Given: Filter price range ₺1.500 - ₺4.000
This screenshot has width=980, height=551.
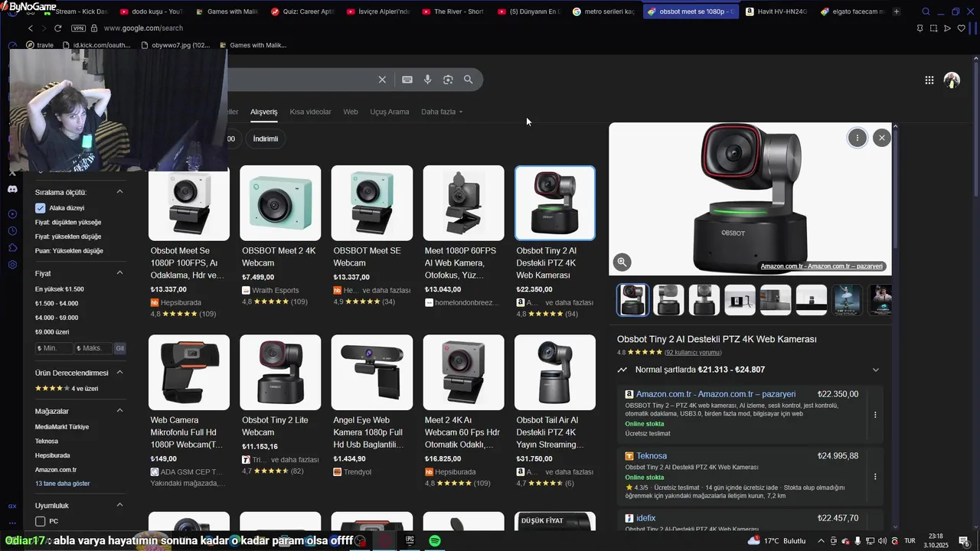Looking at the screenshot, I should (x=57, y=304).
